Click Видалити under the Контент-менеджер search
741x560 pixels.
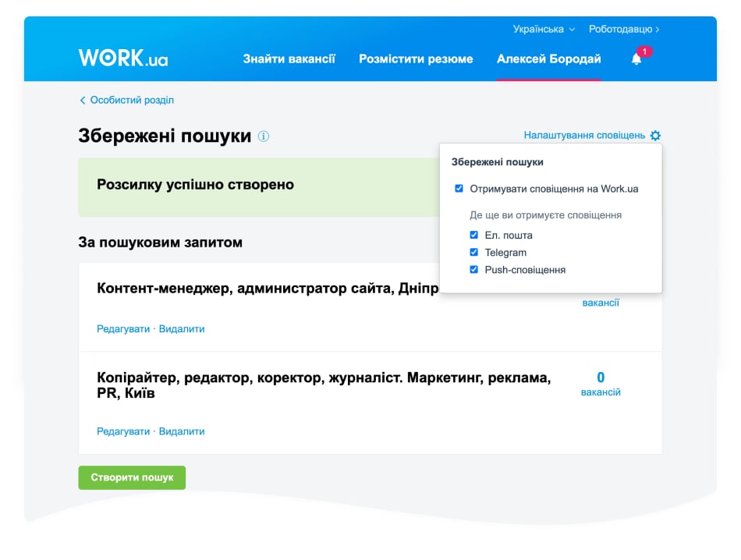click(182, 329)
